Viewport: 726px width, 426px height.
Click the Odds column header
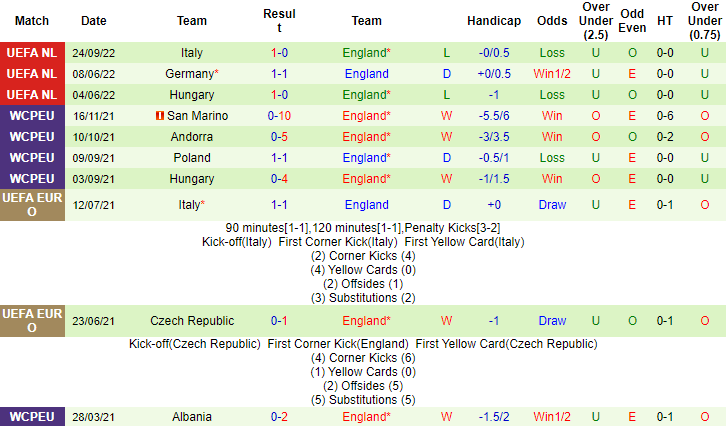point(552,21)
